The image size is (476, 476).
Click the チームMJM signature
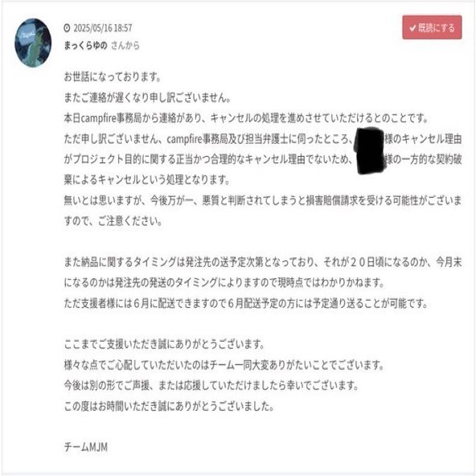85,447
